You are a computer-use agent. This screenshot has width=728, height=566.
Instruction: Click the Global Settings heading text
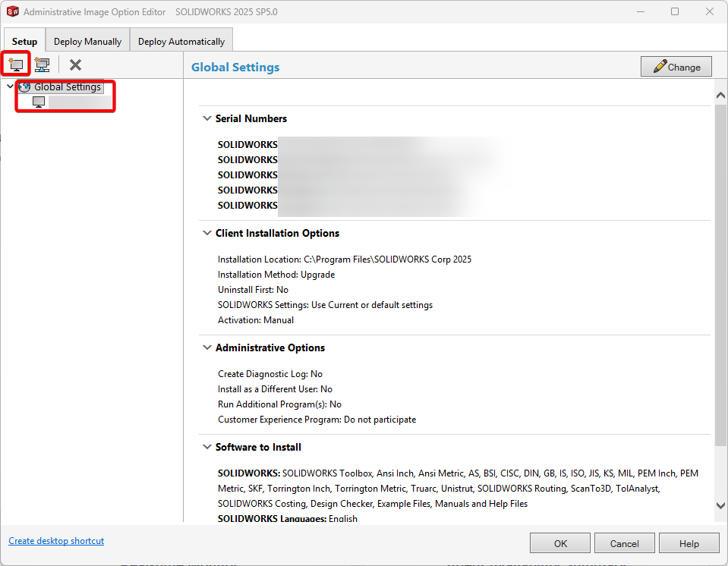(x=235, y=68)
